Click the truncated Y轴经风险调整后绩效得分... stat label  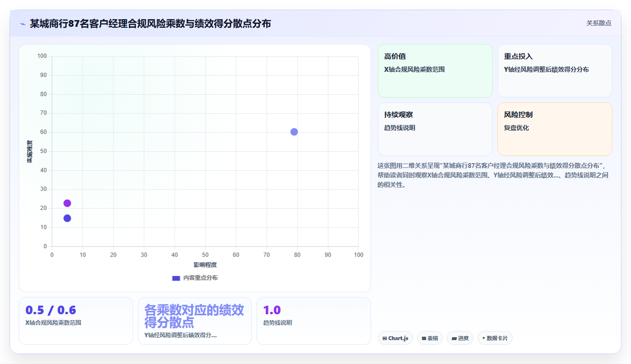(x=180, y=335)
